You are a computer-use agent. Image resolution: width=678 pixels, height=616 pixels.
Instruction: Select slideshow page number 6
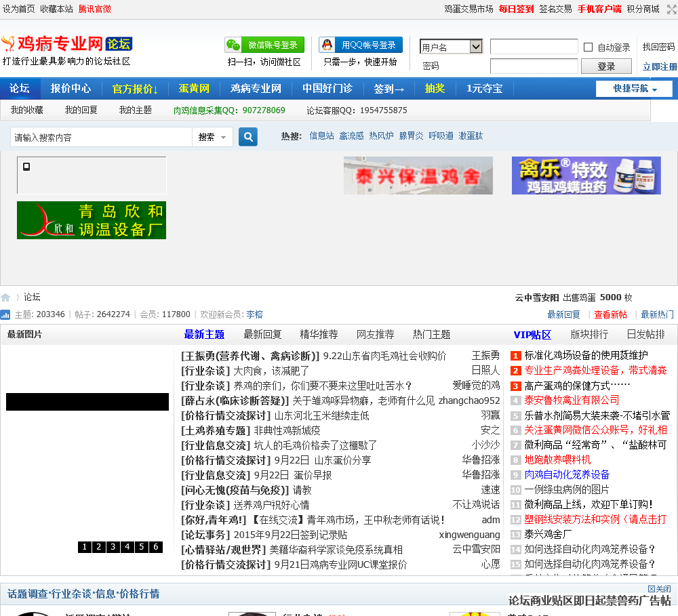tap(156, 547)
